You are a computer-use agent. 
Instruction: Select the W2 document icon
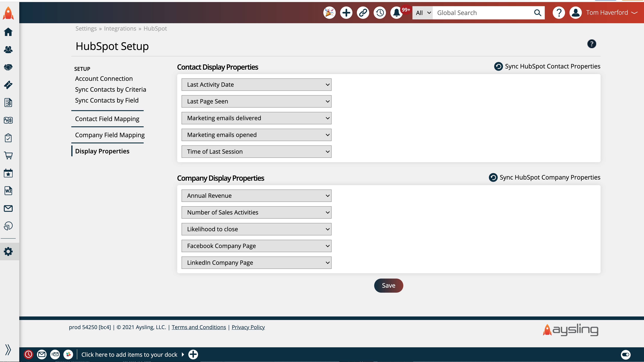coord(8,191)
